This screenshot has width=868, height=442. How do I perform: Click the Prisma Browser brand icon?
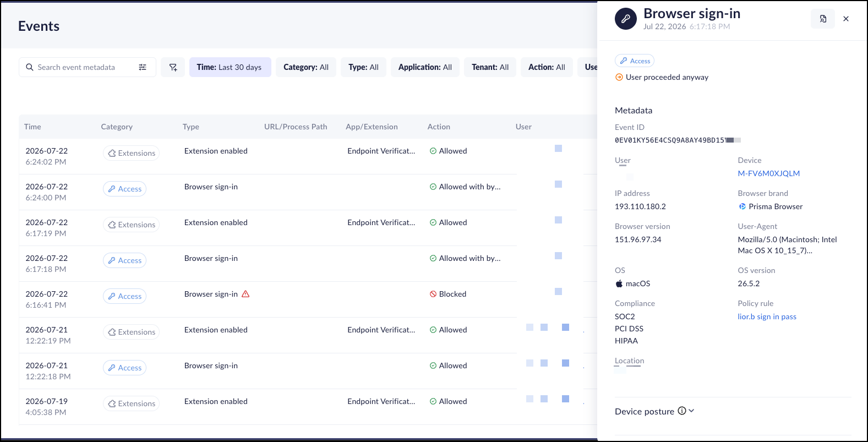(742, 206)
